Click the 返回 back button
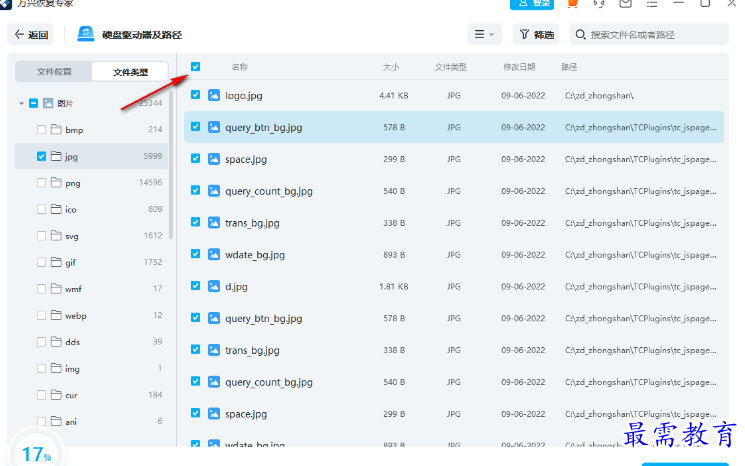The image size is (745, 466). pos(31,35)
